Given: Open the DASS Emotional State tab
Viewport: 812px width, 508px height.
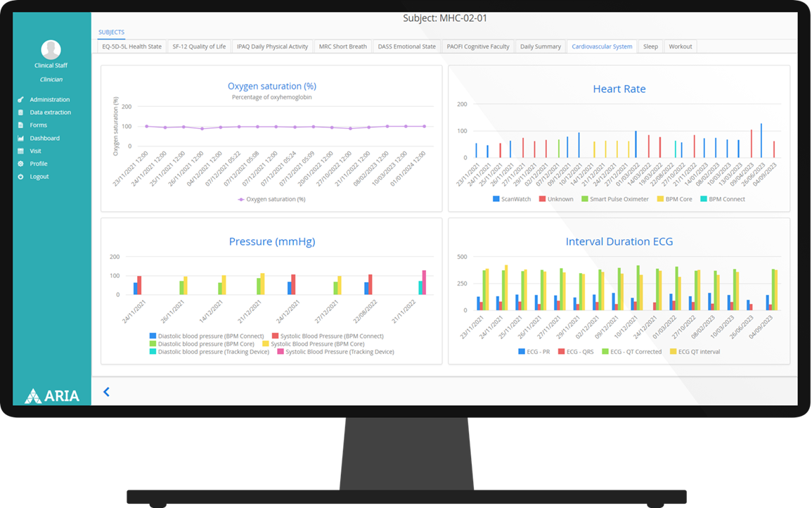Looking at the screenshot, I should click(x=406, y=46).
